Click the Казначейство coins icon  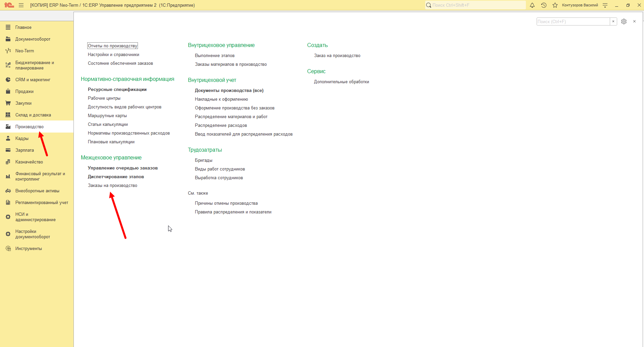(8, 162)
